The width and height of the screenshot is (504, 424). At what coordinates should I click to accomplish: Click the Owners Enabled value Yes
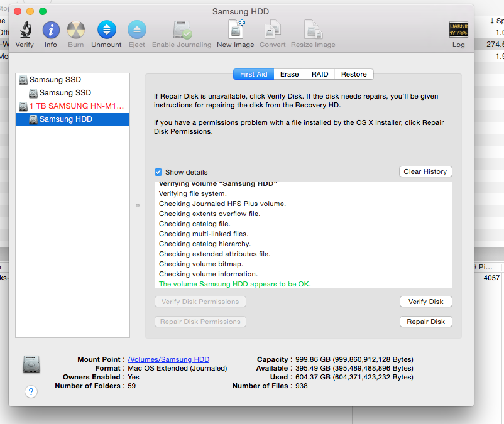(133, 377)
